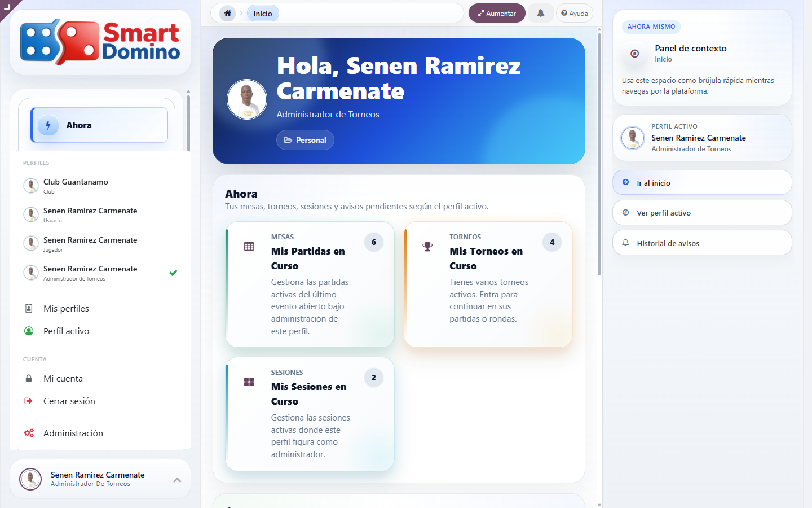Click the Personal folder button
The image size is (812, 508).
(x=305, y=140)
